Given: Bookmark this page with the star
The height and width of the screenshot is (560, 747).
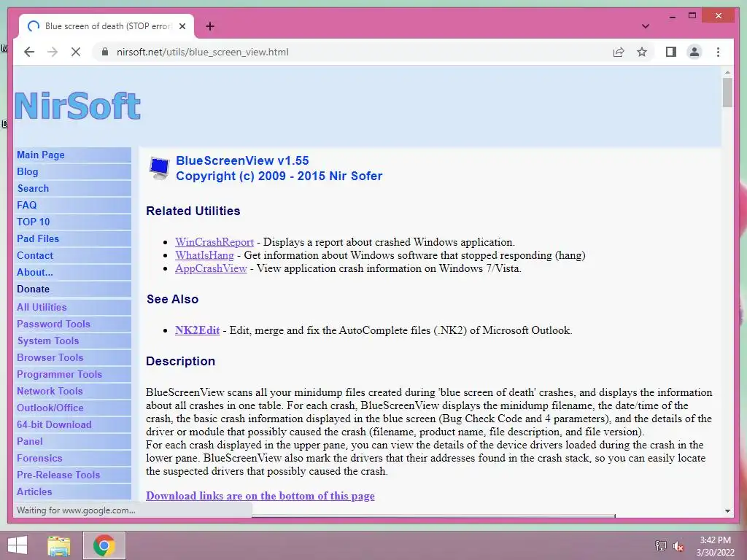Looking at the screenshot, I should [642, 52].
